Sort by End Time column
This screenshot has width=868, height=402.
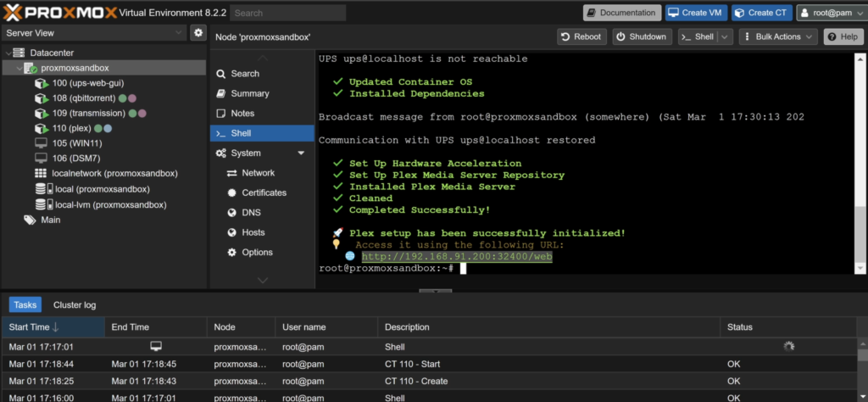click(x=156, y=327)
